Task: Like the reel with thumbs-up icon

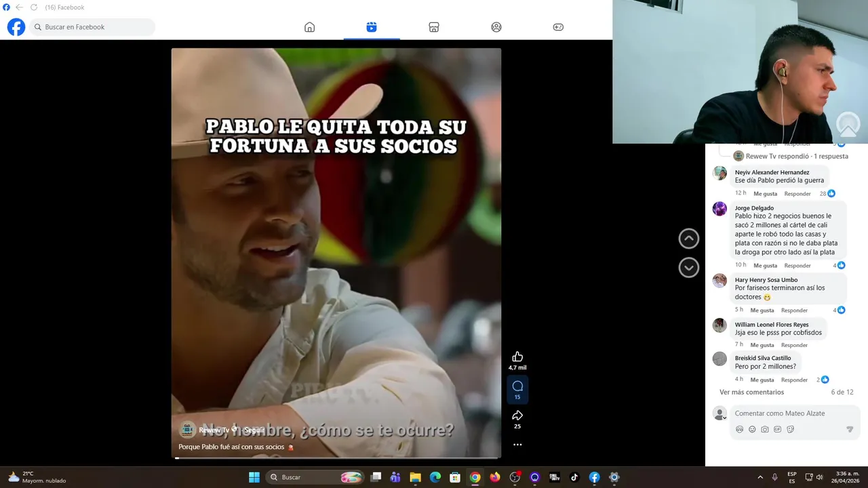Action: 517,357
